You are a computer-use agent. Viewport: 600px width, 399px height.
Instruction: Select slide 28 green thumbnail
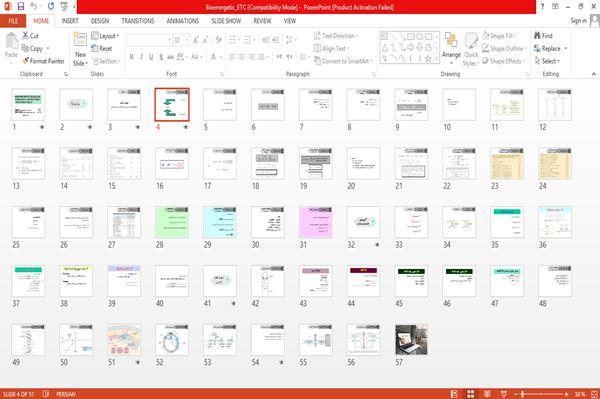coord(172,222)
